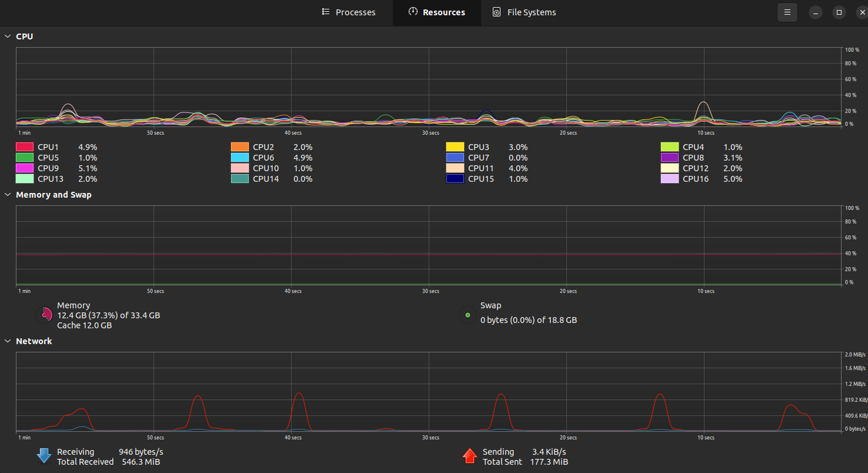Change the CPU1 red color swatch
This screenshot has width=868, height=473.
coord(25,147)
